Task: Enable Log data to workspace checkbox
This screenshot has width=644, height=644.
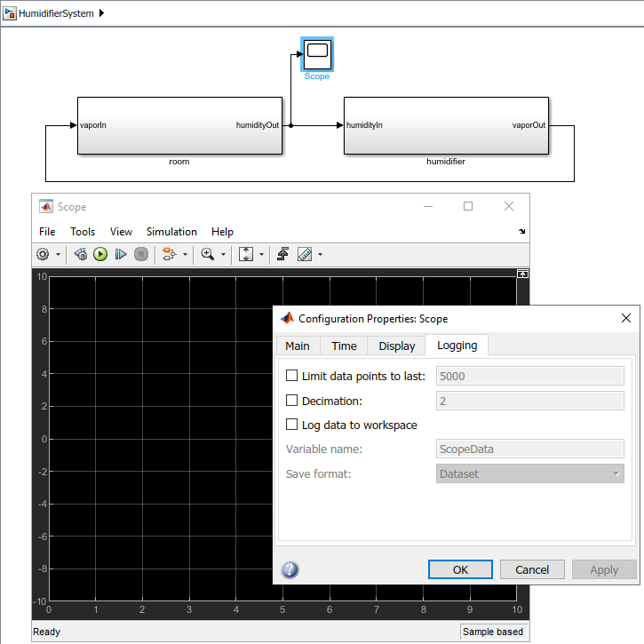Action: [292, 425]
